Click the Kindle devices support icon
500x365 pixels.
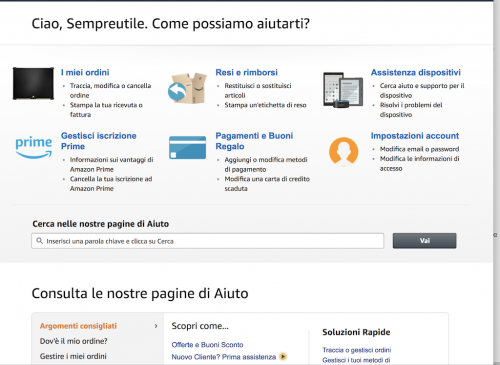343,90
